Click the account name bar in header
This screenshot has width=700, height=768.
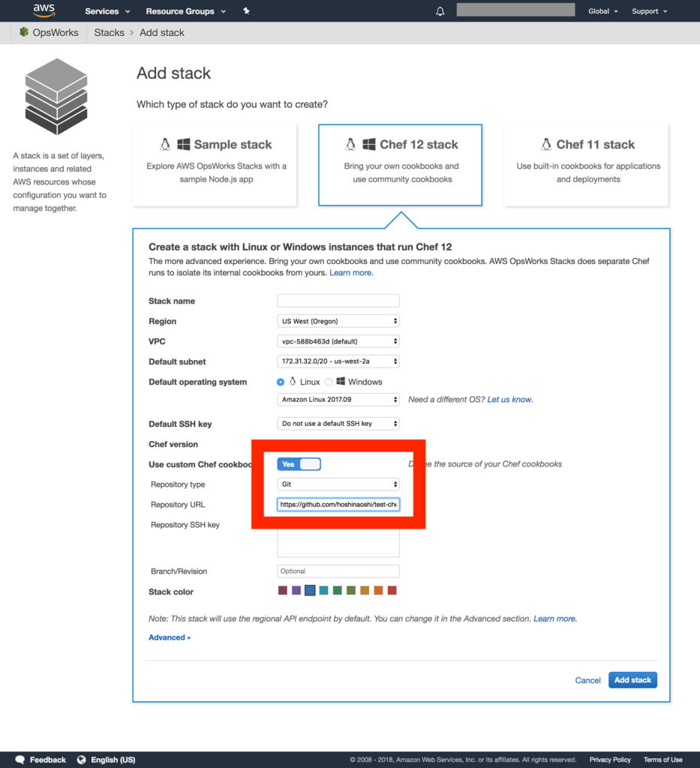[x=516, y=10]
